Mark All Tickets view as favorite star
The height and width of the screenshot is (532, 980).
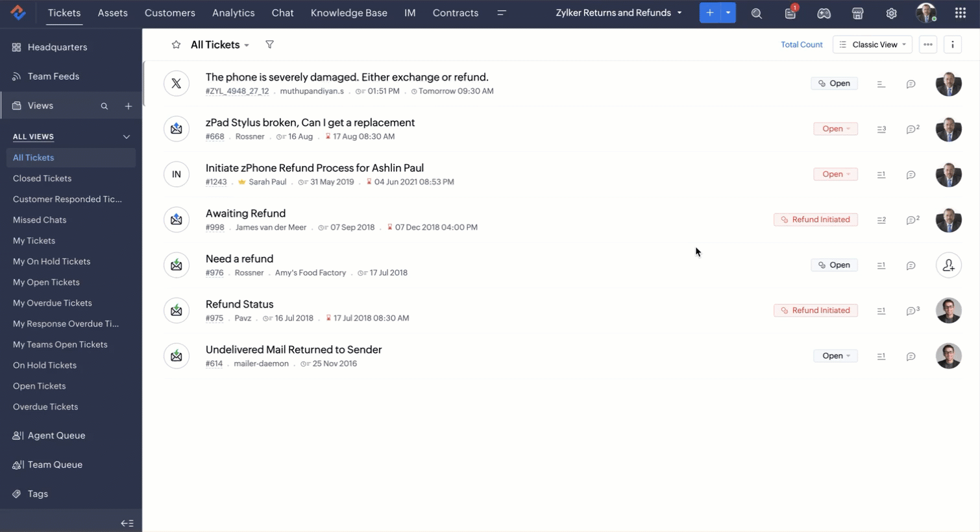click(176, 45)
